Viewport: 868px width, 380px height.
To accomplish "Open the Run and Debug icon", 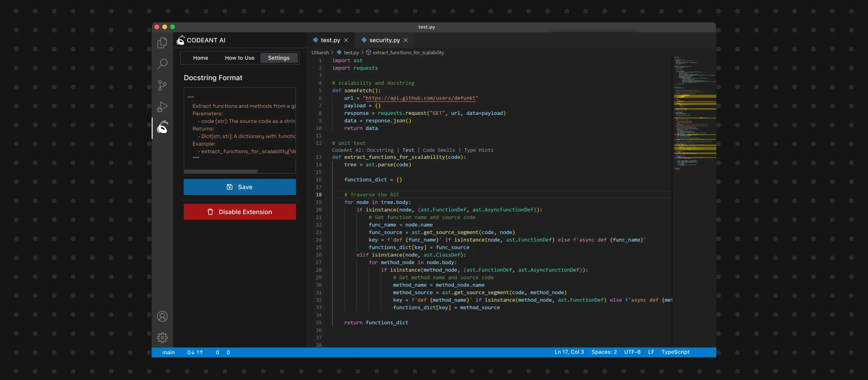I will pyautogui.click(x=162, y=107).
